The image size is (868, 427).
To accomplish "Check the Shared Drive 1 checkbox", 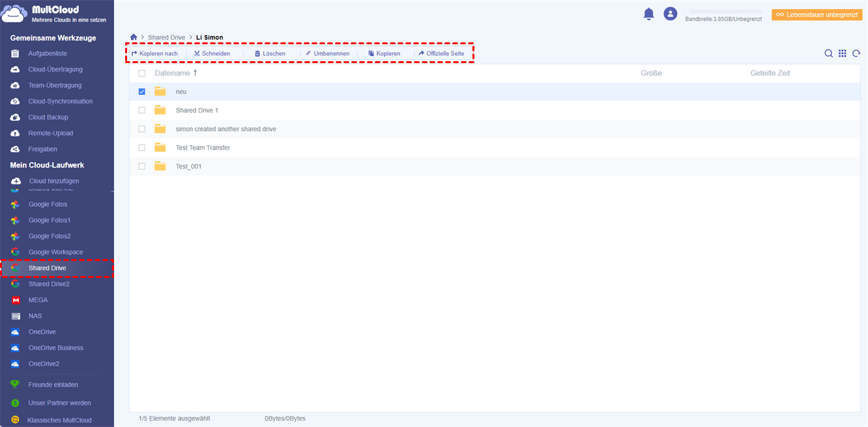I will coord(142,111).
